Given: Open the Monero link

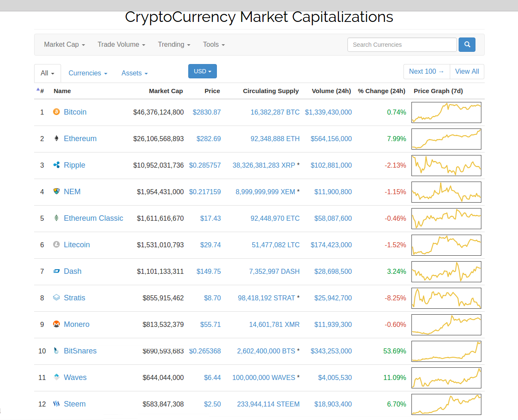Looking at the screenshot, I should point(77,324).
